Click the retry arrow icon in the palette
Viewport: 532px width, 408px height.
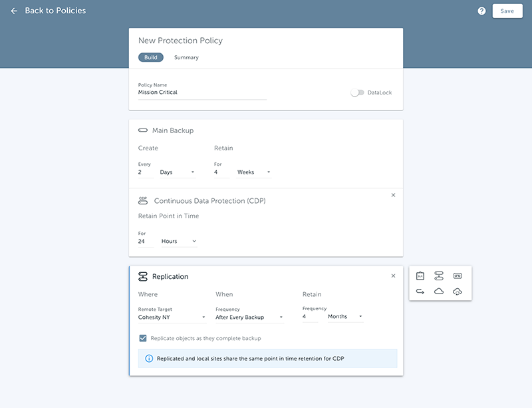click(420, 292)
